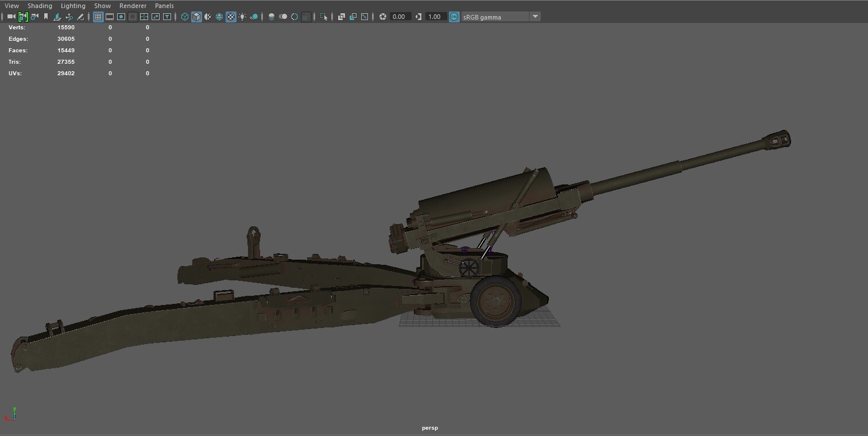The image size is (868, 436).
Task: Click the Lock Camera icon
Action: [x=23, y=17]
